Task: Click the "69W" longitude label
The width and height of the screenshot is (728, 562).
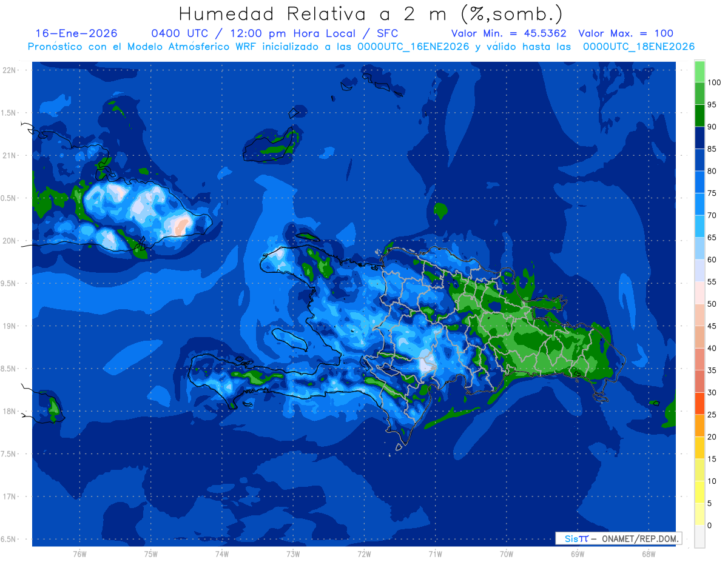Action: pos(577,554)
